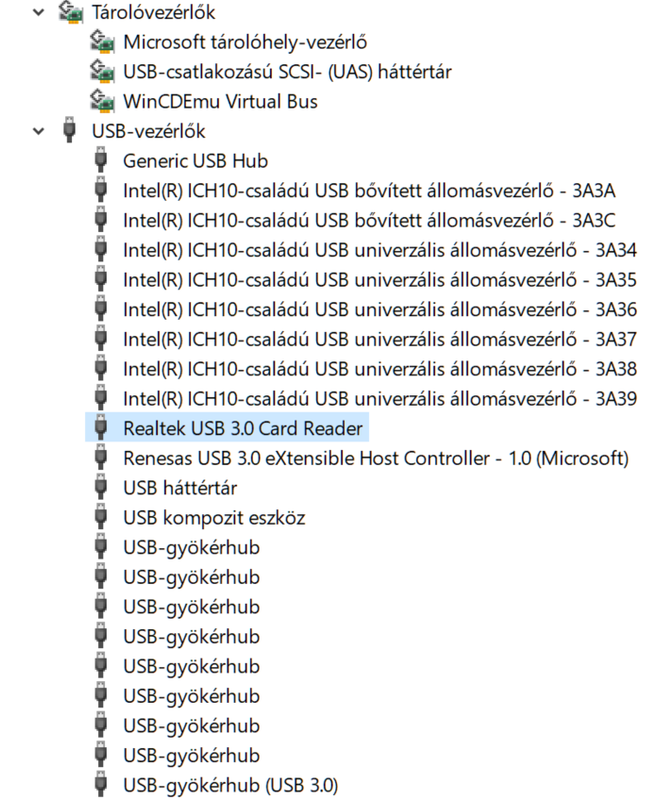This screenshot has width=657, height=800.
Task: Select Intel ICH10 univerzális állomásvezérlő 3A39
Action: [380, 398]
